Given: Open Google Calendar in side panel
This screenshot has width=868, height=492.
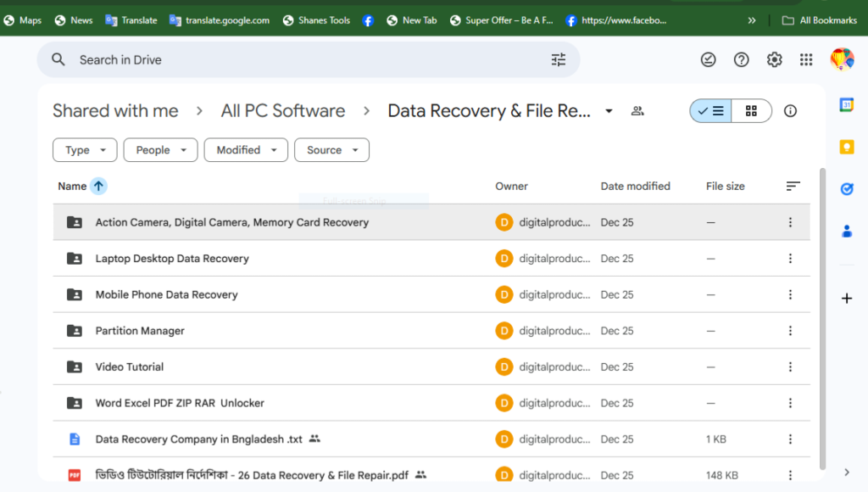Looking at the screenshot, I should pyautogui.click(x=846, y=105).
